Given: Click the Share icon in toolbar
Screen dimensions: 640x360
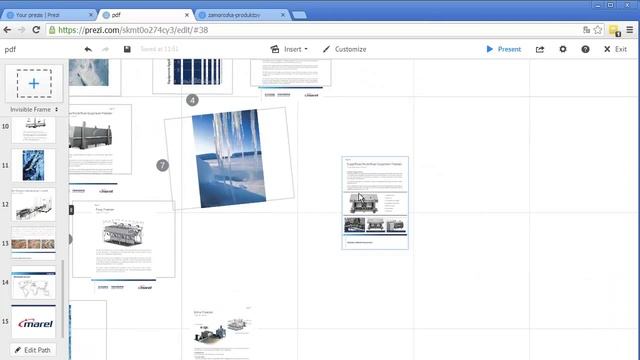Looking at the screenshot, I should (540, 49).
